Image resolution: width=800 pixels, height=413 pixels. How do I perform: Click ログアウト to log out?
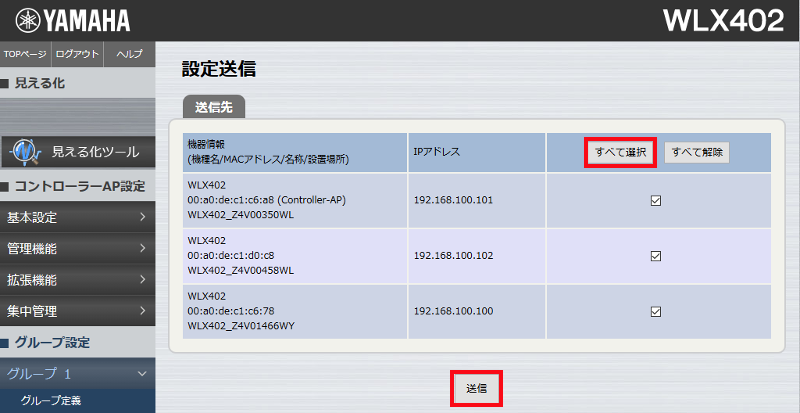click(x=77, y=54)
